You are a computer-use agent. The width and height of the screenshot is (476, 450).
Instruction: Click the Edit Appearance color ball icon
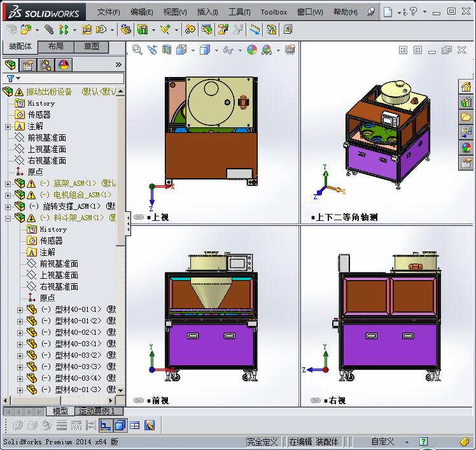(252, 50)
